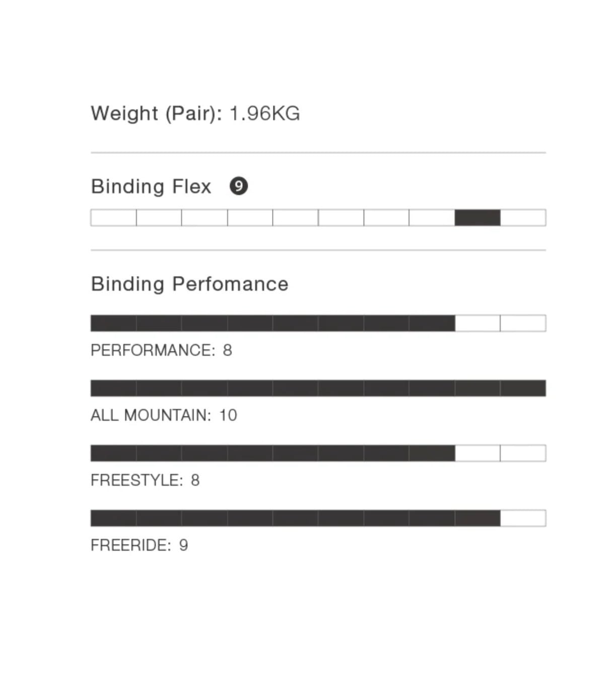Click the last empty Binding Flex segment
616x698 pixels.
pos(523,218)
